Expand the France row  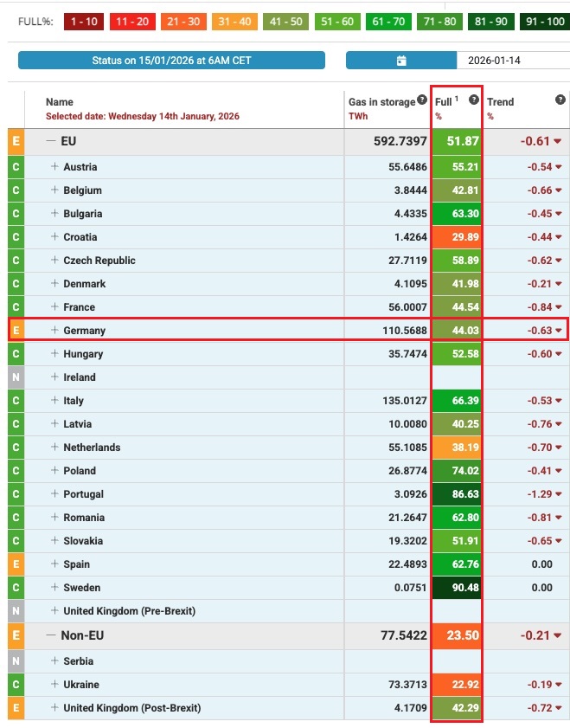(54, 307)
